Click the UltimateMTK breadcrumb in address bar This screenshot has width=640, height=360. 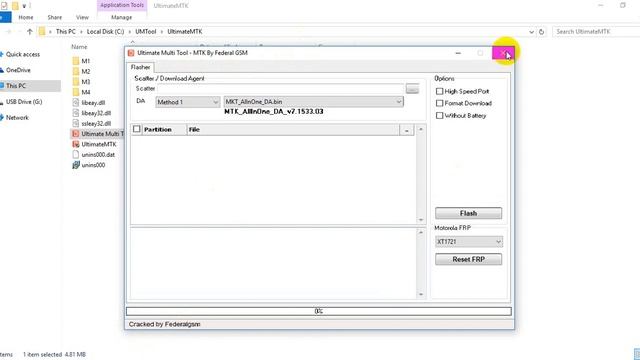[184, 31]
